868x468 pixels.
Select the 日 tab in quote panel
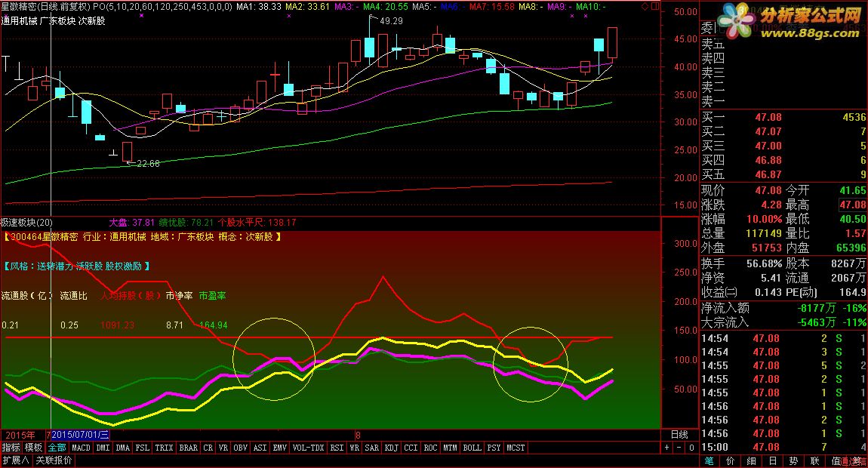point(772,460)
